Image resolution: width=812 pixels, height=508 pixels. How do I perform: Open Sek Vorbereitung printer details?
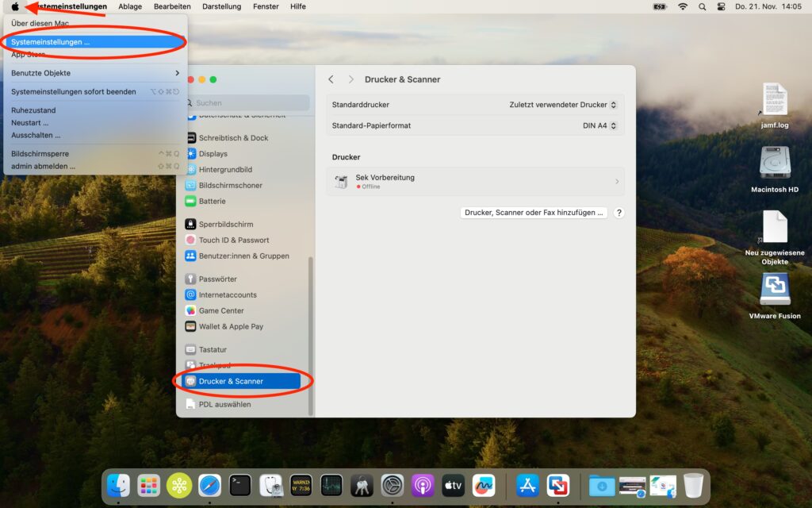click(475, 182)
